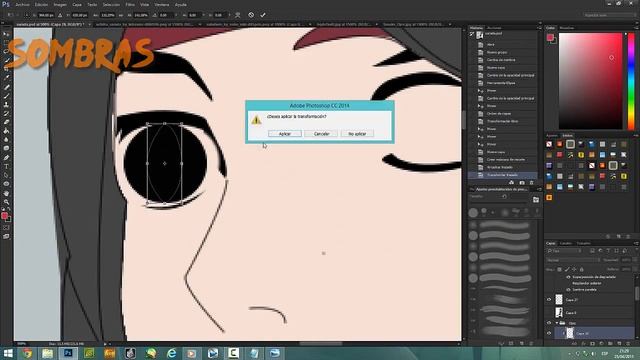The image size is (640, 360).
Task: Toggle maintain aspect ratio link
Action: pyautogui.click(x=121, y=15)
